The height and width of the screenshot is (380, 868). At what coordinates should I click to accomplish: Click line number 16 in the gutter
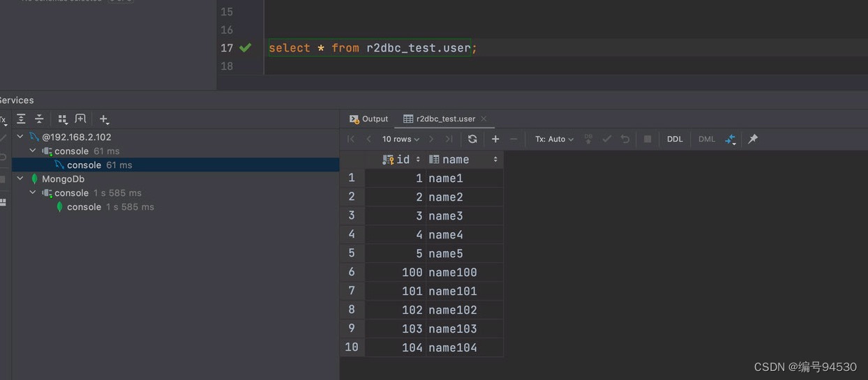(227, 30)
